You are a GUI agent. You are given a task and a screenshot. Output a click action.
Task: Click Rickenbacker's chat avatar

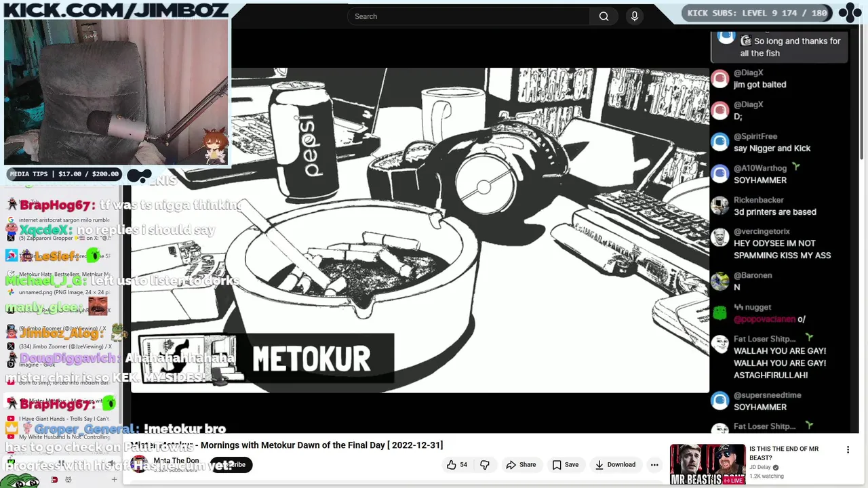pyautogui.click(x=720, y=206)
